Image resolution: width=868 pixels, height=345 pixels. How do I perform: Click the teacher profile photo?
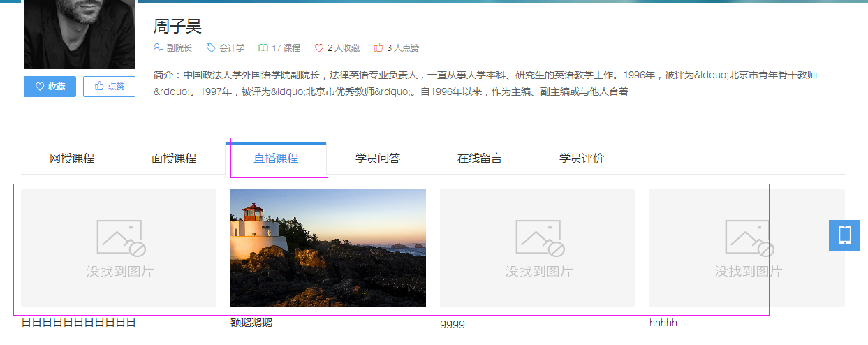point(80,34)
